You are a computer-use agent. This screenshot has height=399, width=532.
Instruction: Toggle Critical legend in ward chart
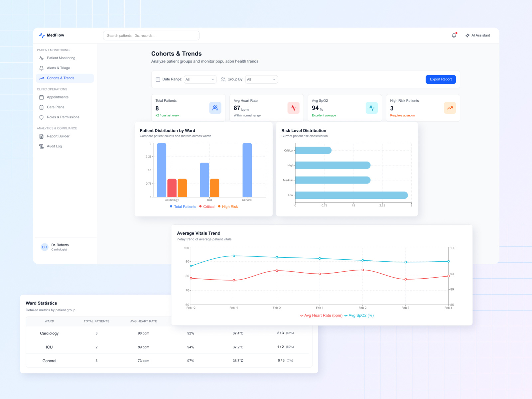pos(207,206)
